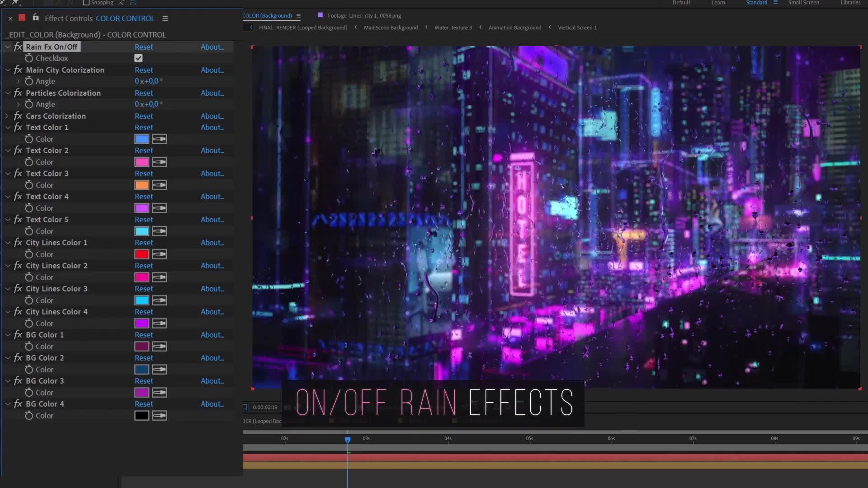The height and width of the screenshot is (488, 868).
Task: Open Text Color 1 blue color swatch
Action: (142, 139)
